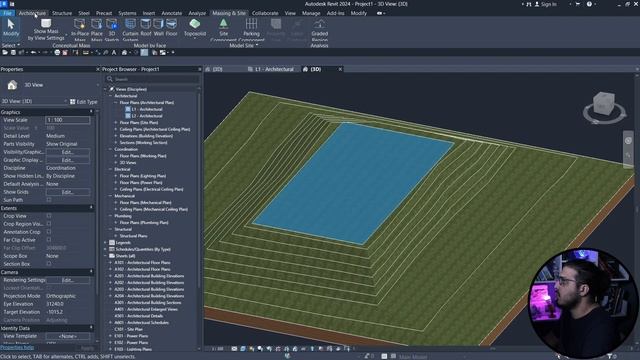This screenshot has height=360, width=640.
Task: Click View Template None button
Action: click(x=68, y=336)
